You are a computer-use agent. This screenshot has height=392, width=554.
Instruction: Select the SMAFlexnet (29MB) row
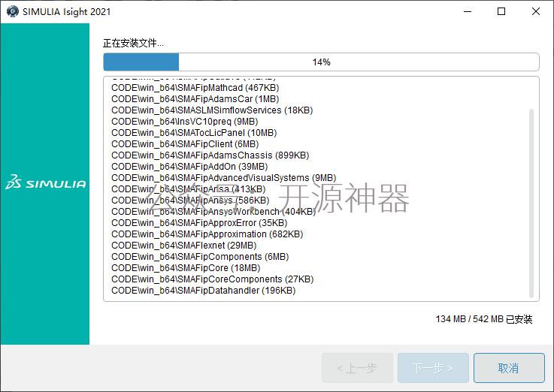[x=183, y=246]
